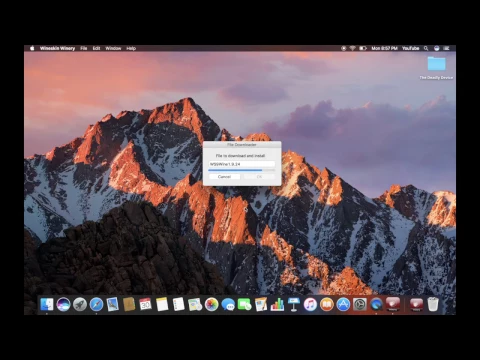Open Notes yellow pad in dock

click(x=162, y=304)
